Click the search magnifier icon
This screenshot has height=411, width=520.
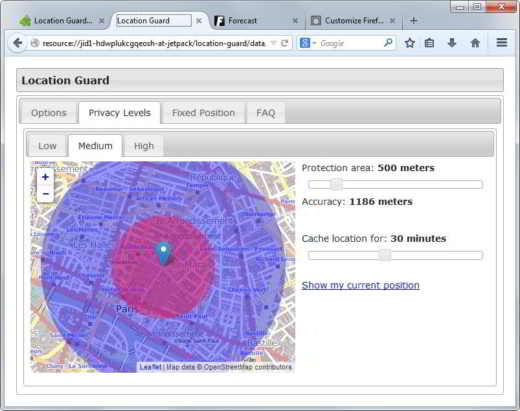coord(388,43)
